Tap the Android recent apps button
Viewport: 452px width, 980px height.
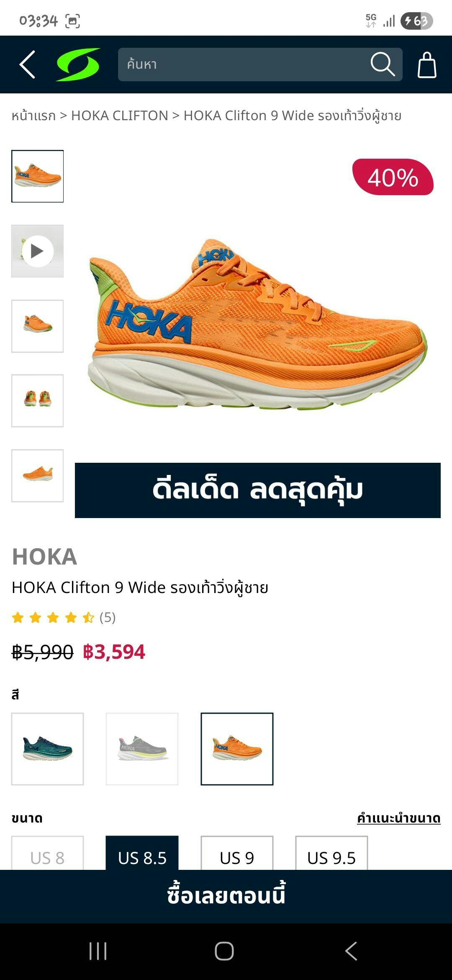tap(98, 951)
